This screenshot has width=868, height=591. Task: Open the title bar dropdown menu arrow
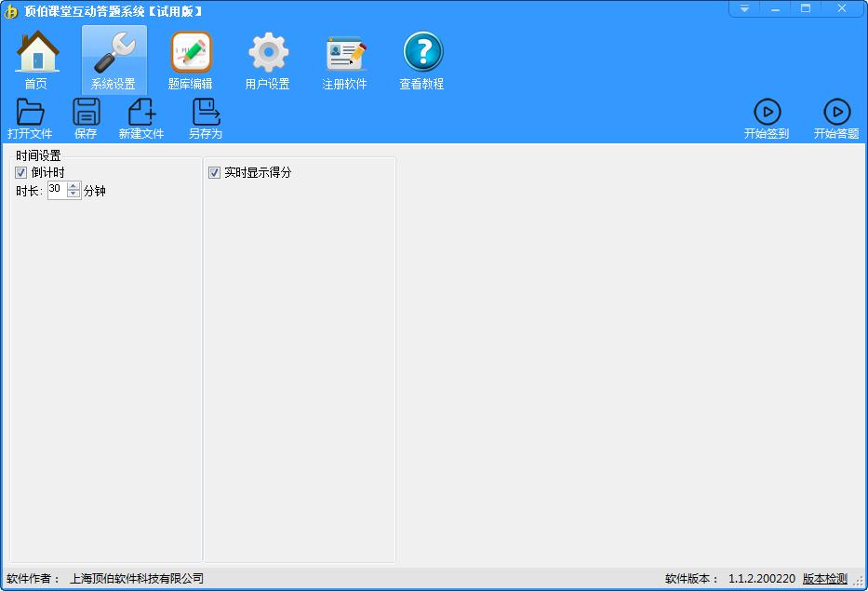(744, 9)
